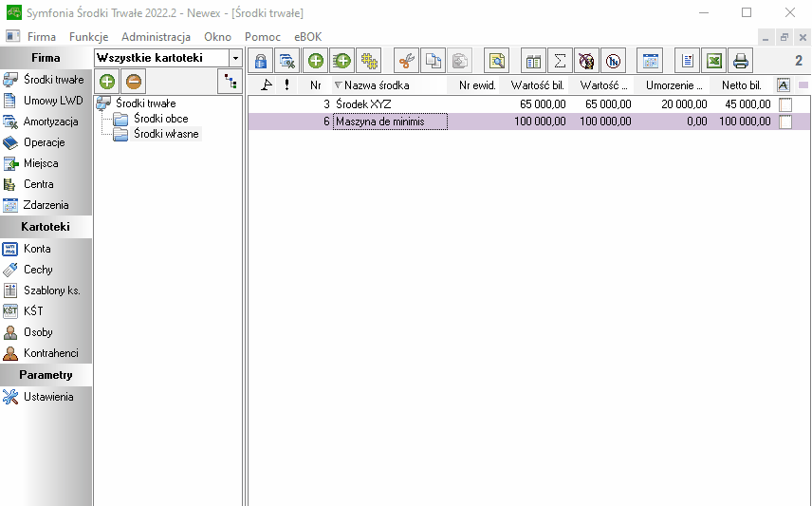Click the letter A selection header icon
Image resolution: width=812 pixels, height=506 pixels.
pyautogui.click(x=784, y=85)
